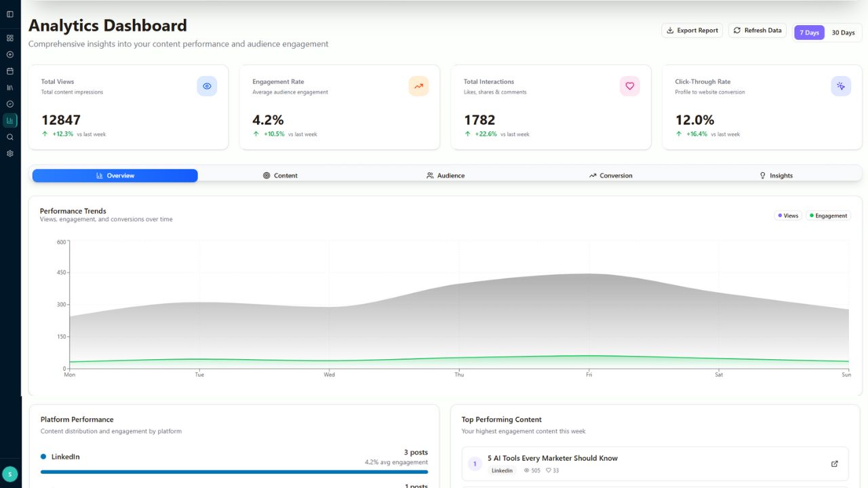Click the user avatar at sidebar bottom
The width and height of the screenshot is (868, 488).
pyautogui.click(x=10, y=474)
